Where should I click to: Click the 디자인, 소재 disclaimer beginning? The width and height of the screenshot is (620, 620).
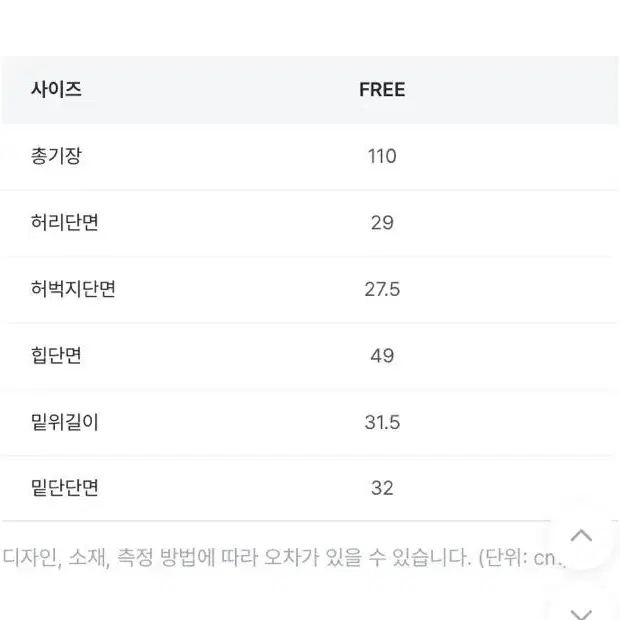56,558
